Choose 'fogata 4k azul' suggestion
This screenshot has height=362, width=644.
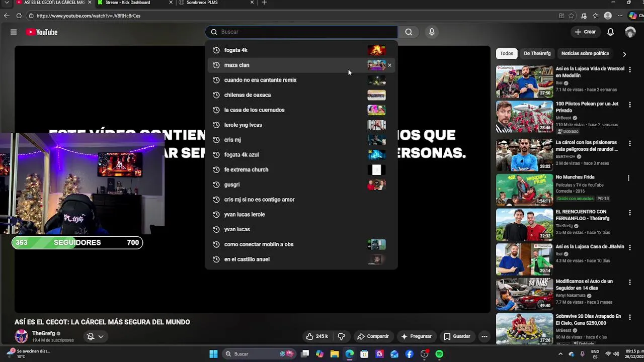click(301, 155)
